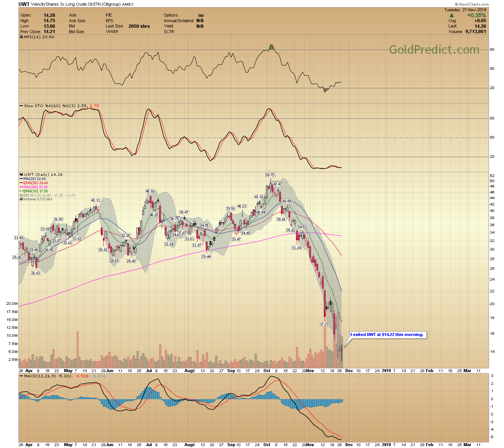This screenshot has height=448, width=504.
Task: Click the 47.47 price label
Action: pos(278,184)
